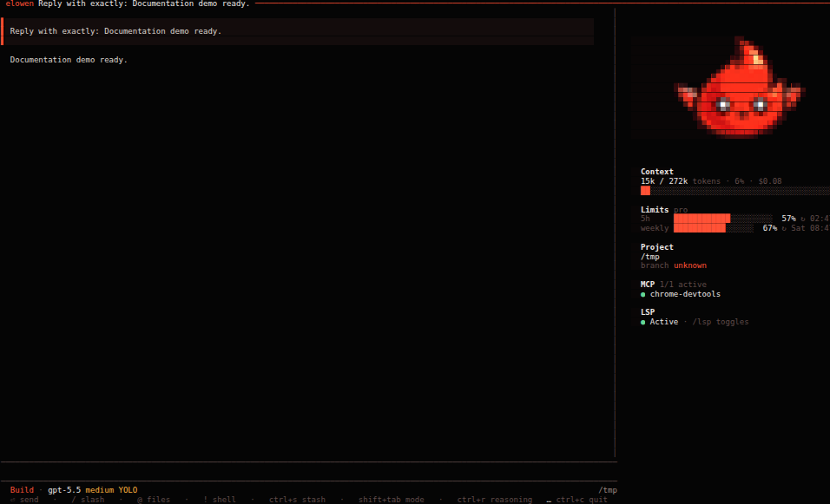Viewport: 830px width, 504px height.
Task: Select the highlighted user message block
Action: 298,31
